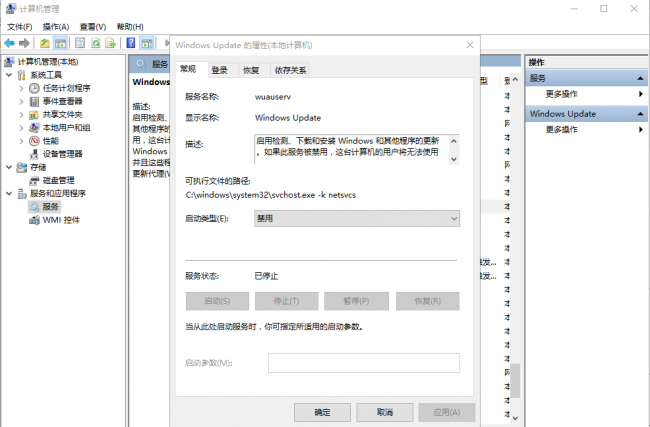Click description box scroll up arrow
The width and height of the screenshot is (650, 427).
point(454,141)
